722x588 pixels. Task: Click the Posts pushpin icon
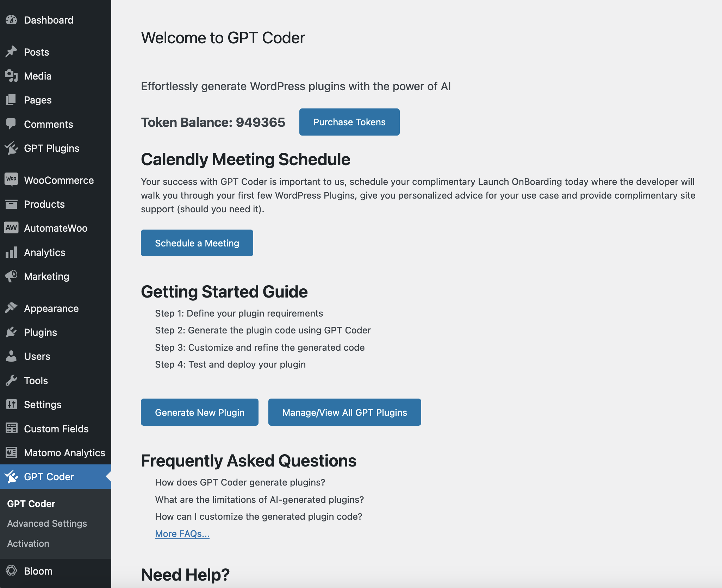click(11, 52)
